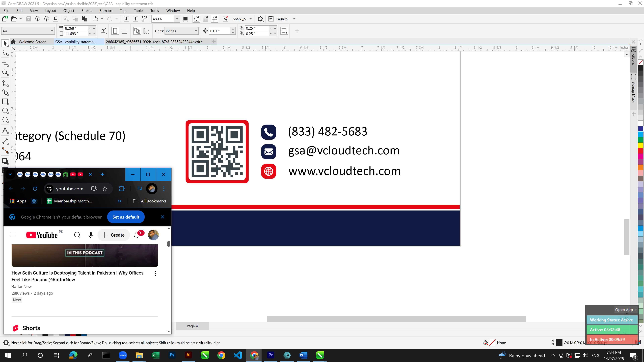Open the Layout menu
The width and height of the screenshot is (644, 362).
pyautogui.click(x=50, y=11)
